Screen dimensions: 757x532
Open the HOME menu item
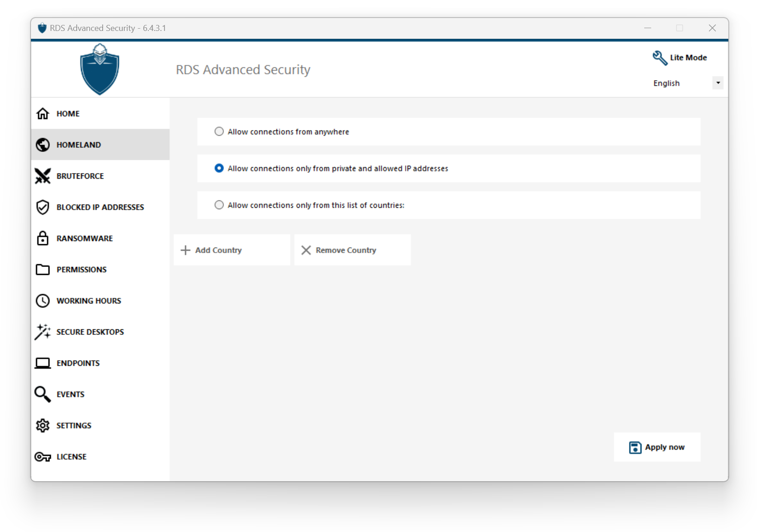click(x=100, y=114)
